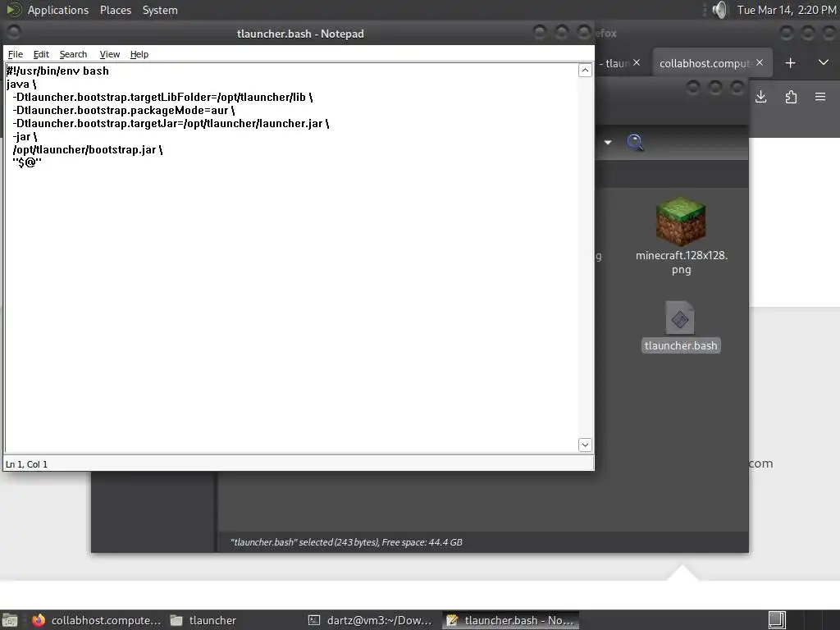840x630 pixels.
Task: Open the Search menu in Notepad
Action: coord(73,54)
